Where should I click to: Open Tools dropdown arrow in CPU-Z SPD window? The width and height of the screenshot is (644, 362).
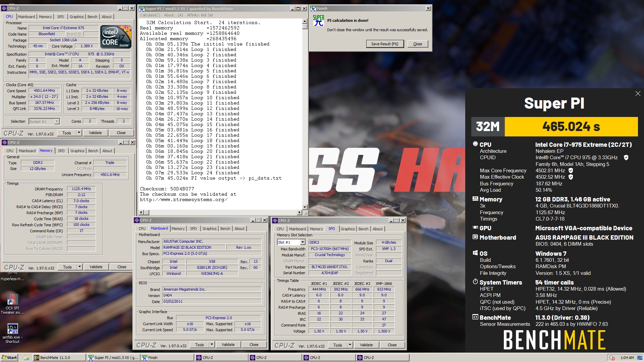tap(350, 345)
